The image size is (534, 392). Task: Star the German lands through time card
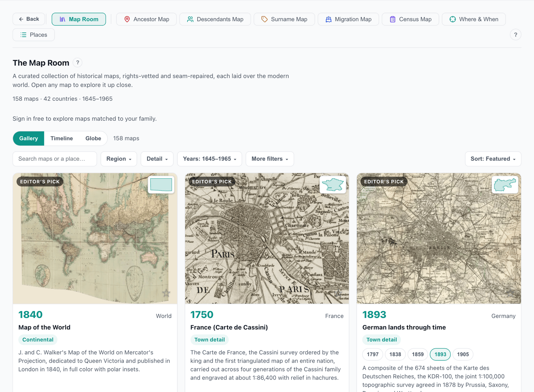pyautogui.click(x=510, y=293)
